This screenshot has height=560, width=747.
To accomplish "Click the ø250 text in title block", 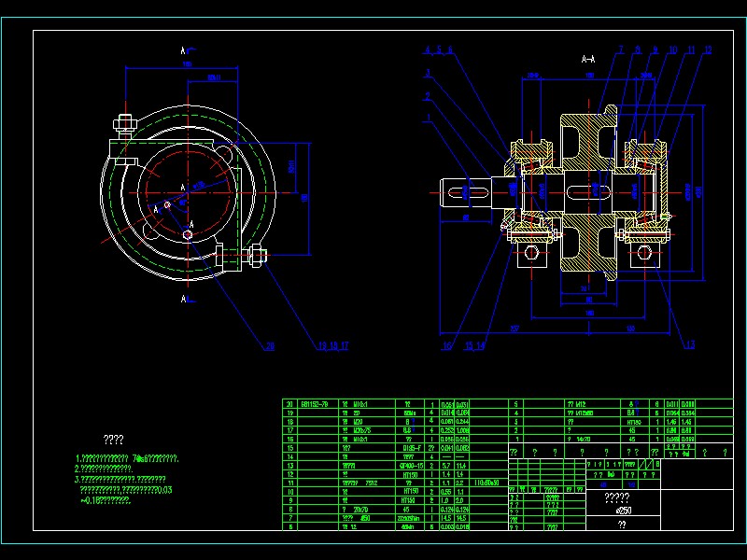I will point(624,511).
